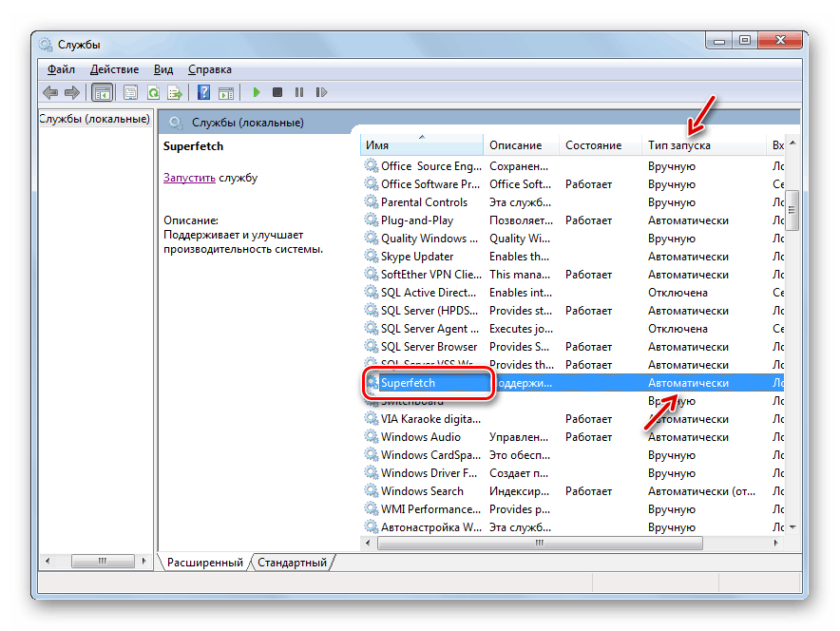Export the list via toolbar icon
Image resolution: width=840 pixels, height=631 pixels.
coord(175,93)
